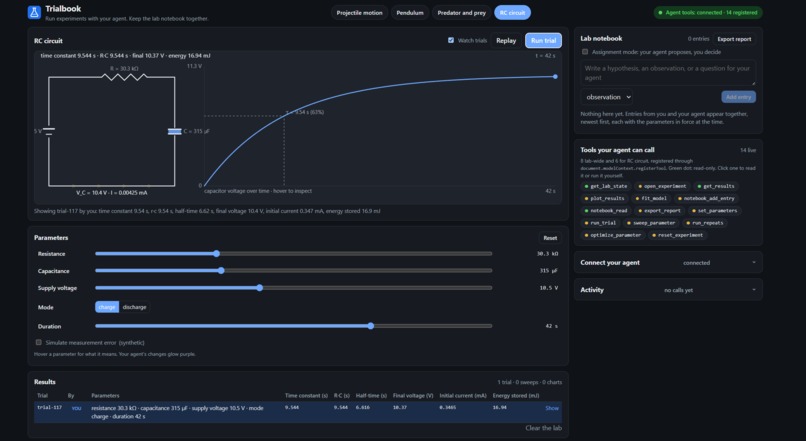
Task: Expand the Activity section
Action: pos(668,290)
